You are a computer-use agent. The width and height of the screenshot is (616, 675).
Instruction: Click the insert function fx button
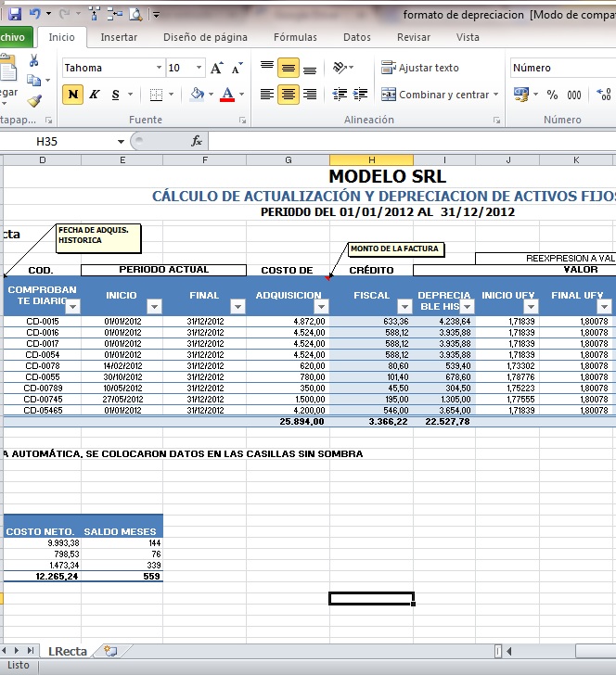(x=197, y=141)
